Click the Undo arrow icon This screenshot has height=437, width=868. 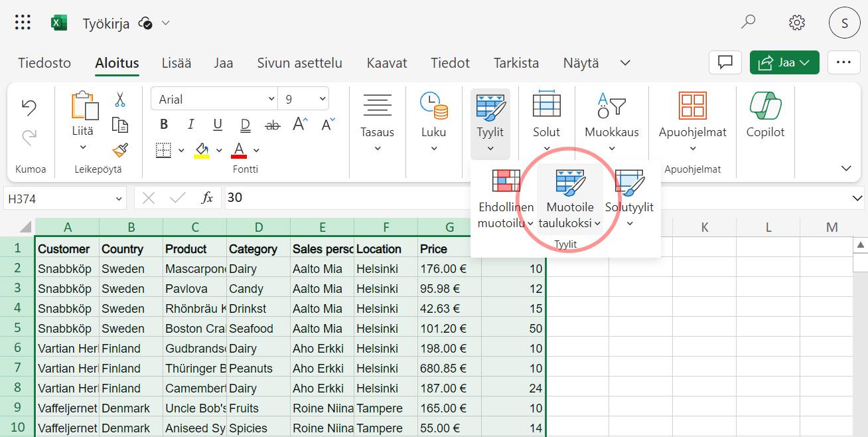pyautogui.click(x=29, y=107)
